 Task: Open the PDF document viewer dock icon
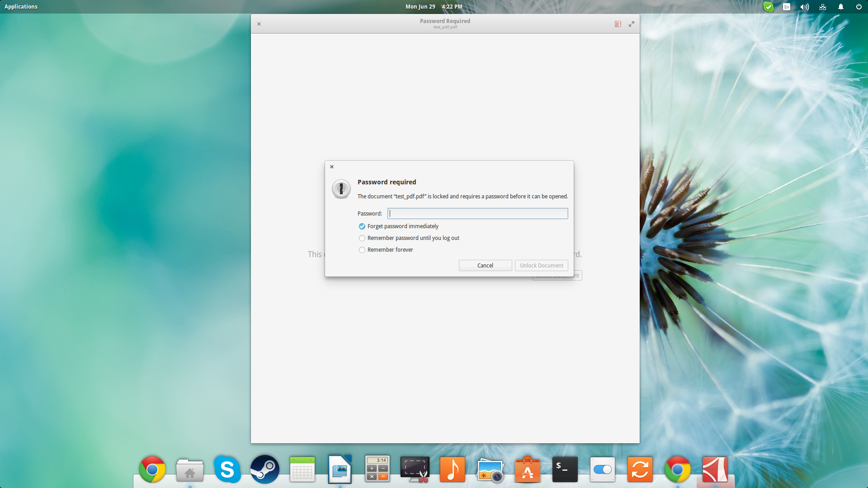715,469
